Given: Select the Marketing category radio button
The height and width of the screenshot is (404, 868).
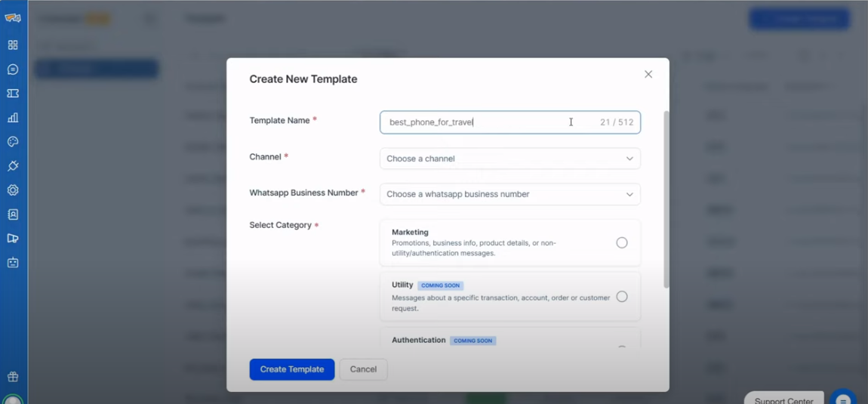Looking at the screenshot, I should click(x=622, y=242).
